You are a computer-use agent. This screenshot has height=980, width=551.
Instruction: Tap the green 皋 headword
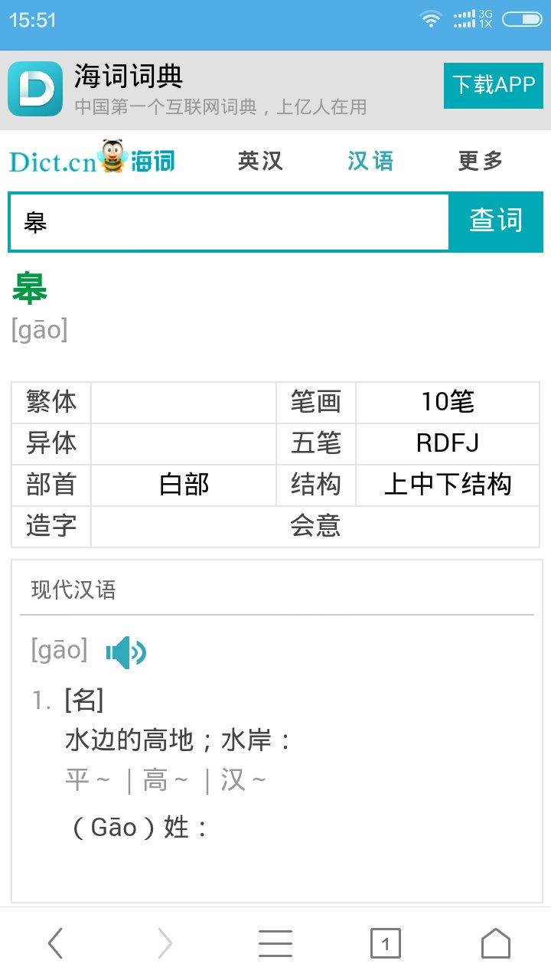pos(30,289)
